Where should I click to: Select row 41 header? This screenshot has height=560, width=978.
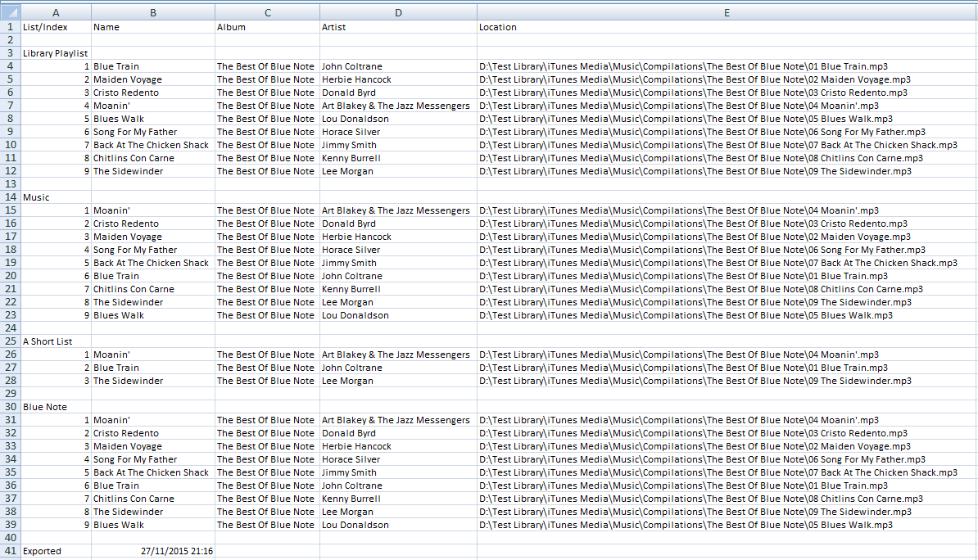(11, 551)
